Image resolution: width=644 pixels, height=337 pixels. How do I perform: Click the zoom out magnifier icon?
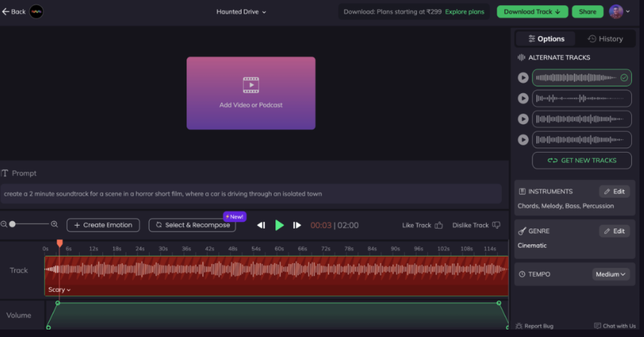click(4, 224)
